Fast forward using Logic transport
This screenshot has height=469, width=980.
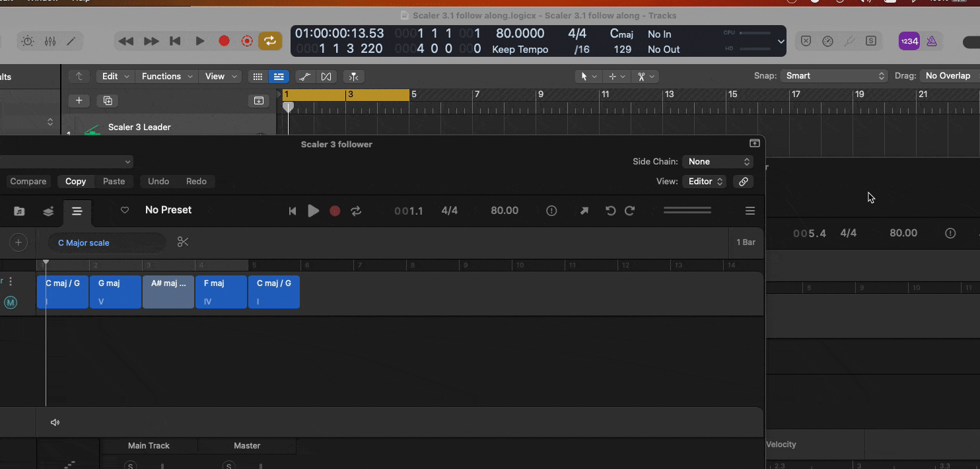(x=151, y=41)
